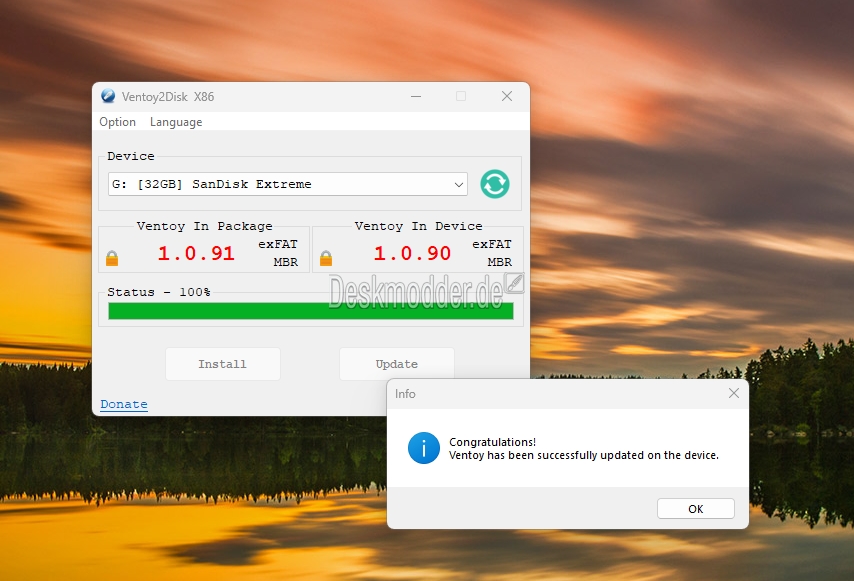Click the green refresh device list icon
This screenshot has height=581, width=854.
(495, 184)
